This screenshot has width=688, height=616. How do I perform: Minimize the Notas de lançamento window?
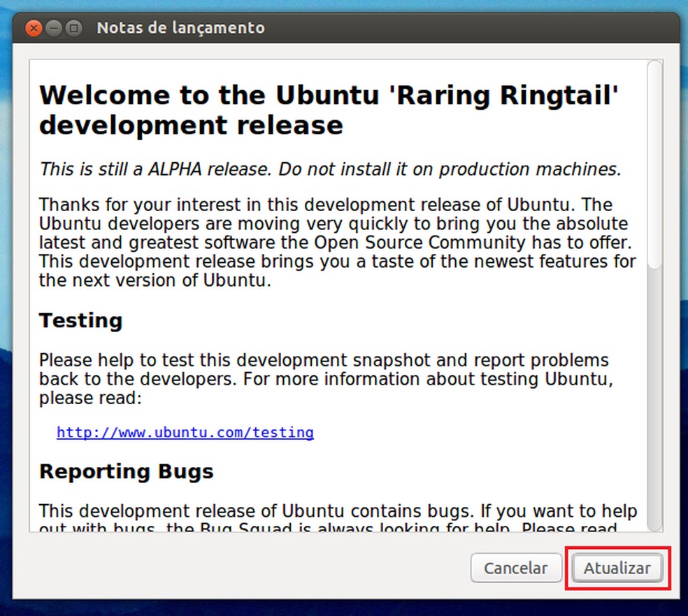(54, 29)
